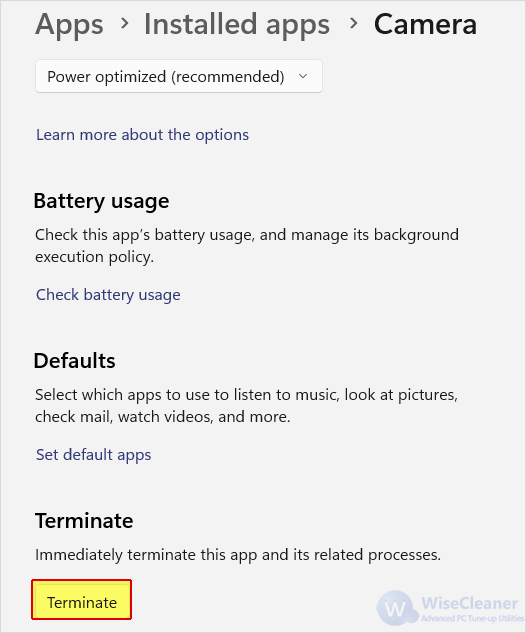Click chevron between Apps and Installed apps
526x633 pixels.
[125, 24]
